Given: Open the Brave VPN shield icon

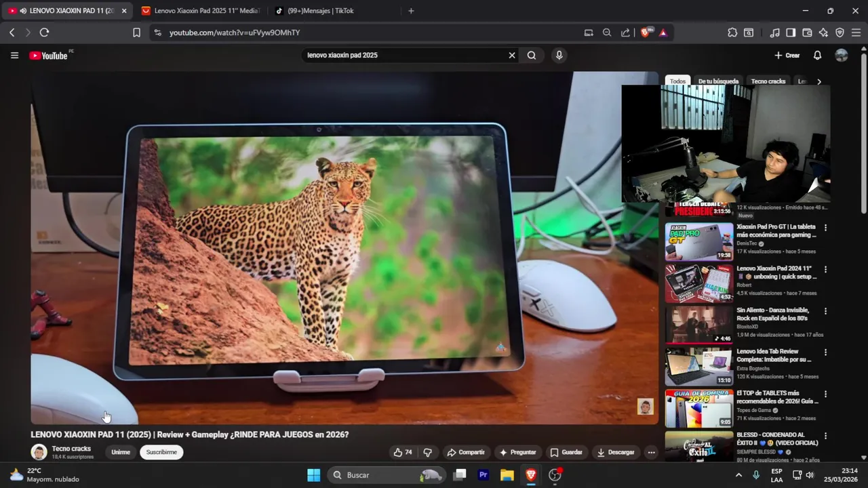Looking at the screenshot, I should (x=840, y=33).
